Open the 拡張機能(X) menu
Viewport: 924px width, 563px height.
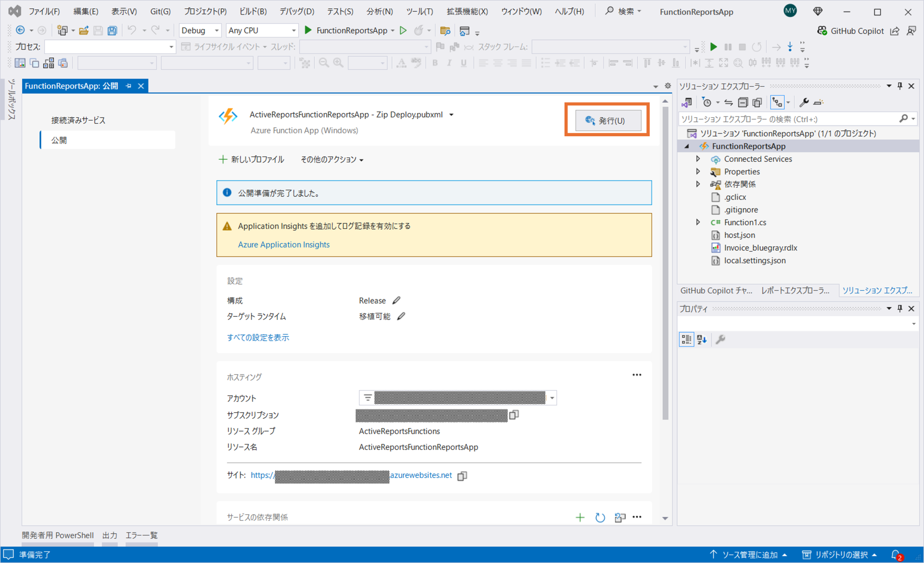pos(467,12)
